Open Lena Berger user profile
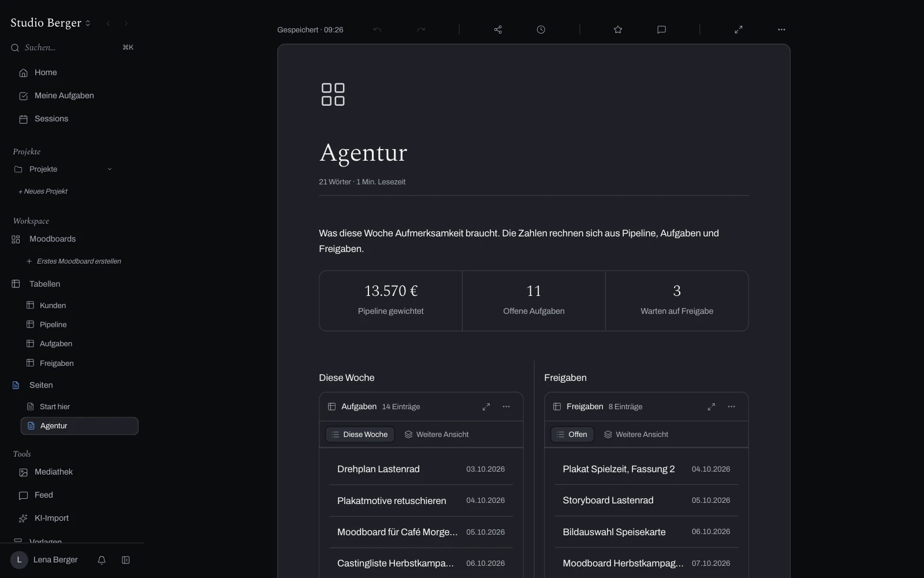Image resolution: width=924 pixels, height=578 pixels. [44, 560]
